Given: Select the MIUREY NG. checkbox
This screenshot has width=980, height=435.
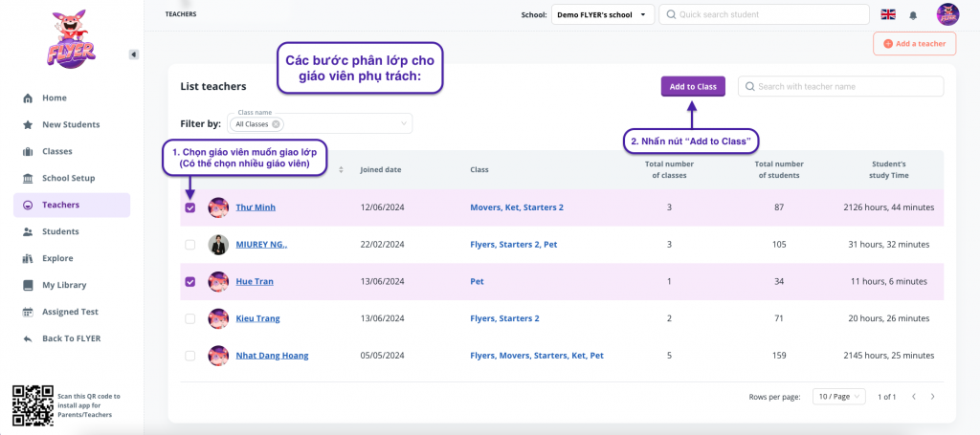Looking at the screenshot, I should (x=190, y=245).
